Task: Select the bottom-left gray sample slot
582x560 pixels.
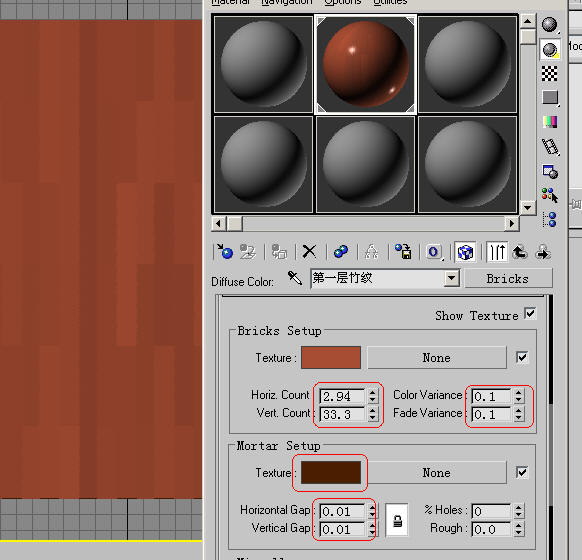Action: (x=264, y=164)
